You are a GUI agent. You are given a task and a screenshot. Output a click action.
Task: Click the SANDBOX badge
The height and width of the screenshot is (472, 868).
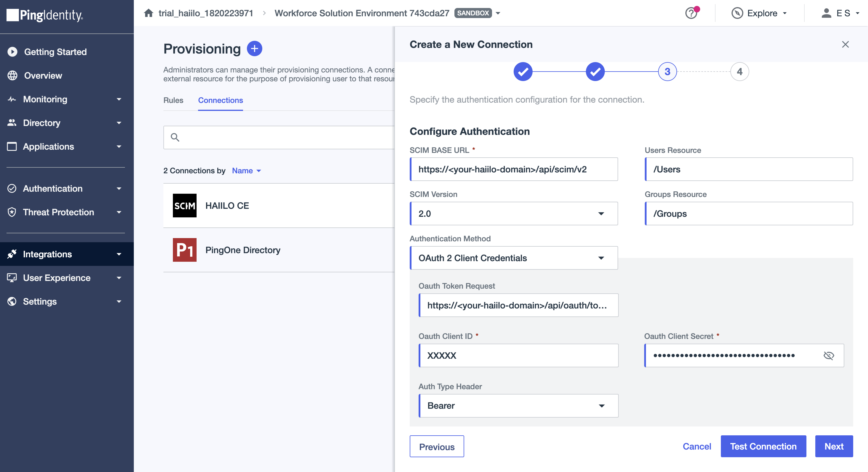473,13
